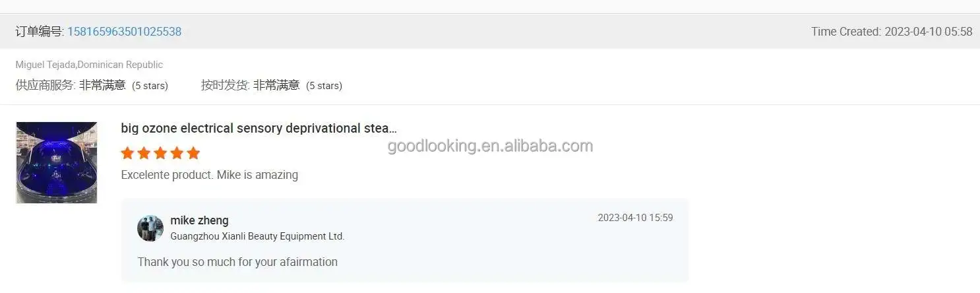Screen dimensions: 980x293
Task: Click the third orange rating star
Action: (160, 153)
